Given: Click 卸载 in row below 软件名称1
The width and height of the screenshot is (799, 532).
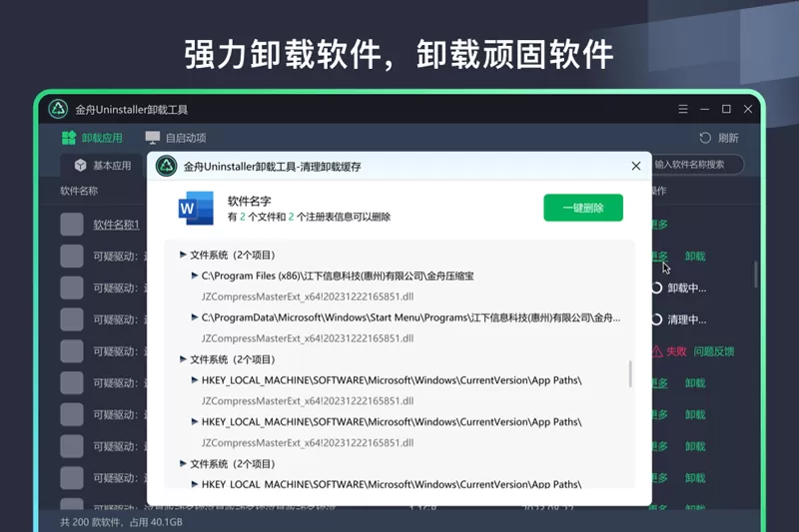Looking at the screenshot, I should [x=695, y=257].
